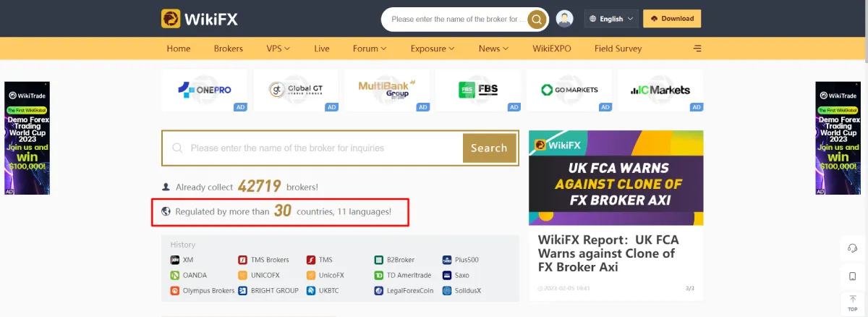Viewport: 868px width, 317px height.
Task: Open the Global GT broker ad card
Action: click(x=296, y=90)
